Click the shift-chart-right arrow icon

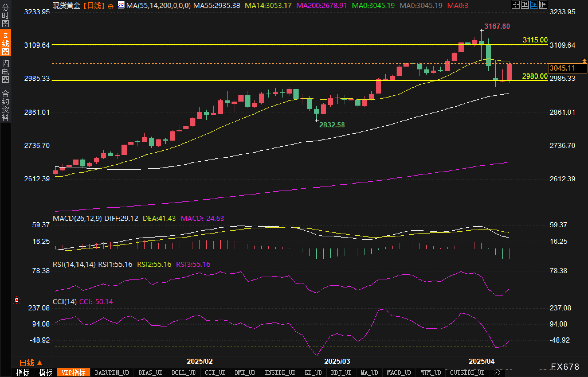pyautogui.click(x=543, y=5)
